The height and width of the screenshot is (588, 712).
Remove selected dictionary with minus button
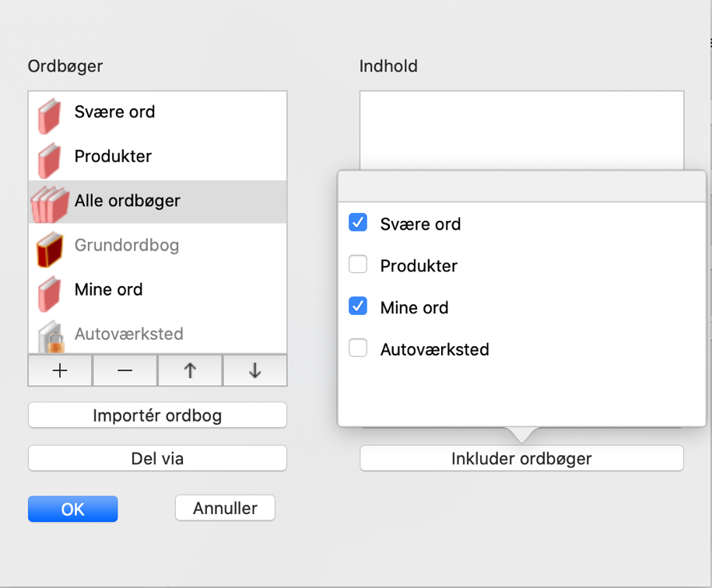pyautogui.click(x=125, y=371)
